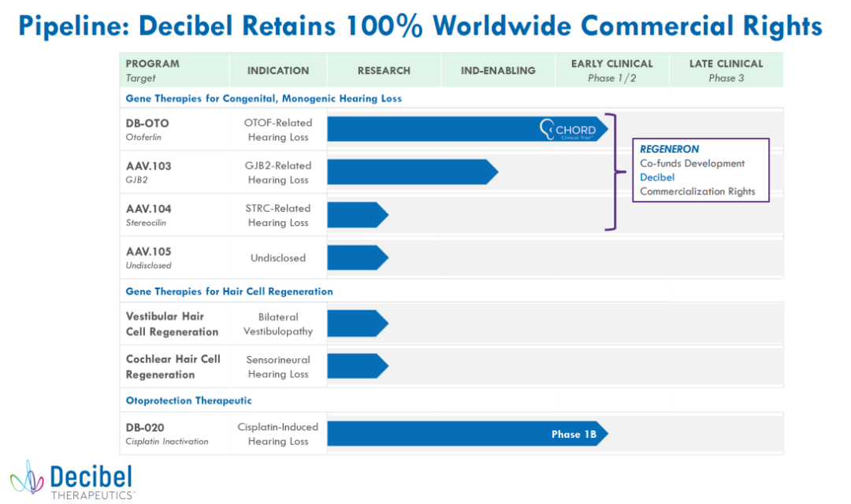Image resolution: width=851 pixels, height=504 pixels.
Task: Click blue 'Decibel' text in callout box
Action: tap(657, 177)
